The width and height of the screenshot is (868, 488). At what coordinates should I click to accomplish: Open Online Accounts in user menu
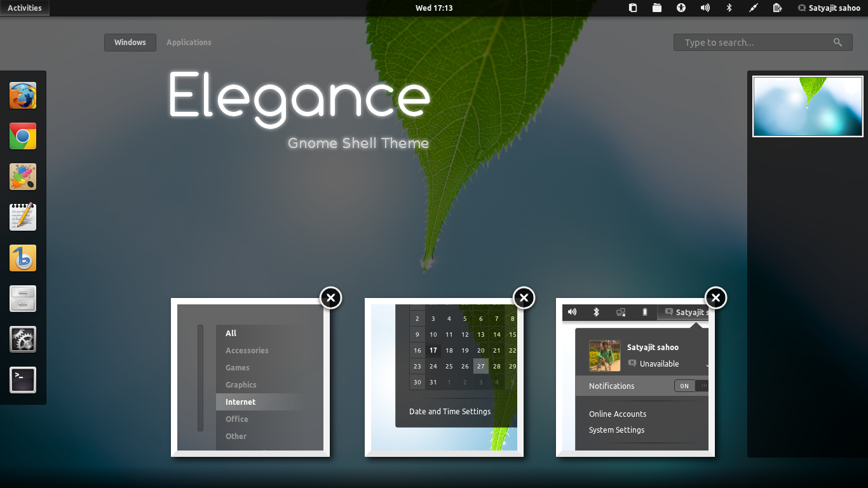click(618, 414)
